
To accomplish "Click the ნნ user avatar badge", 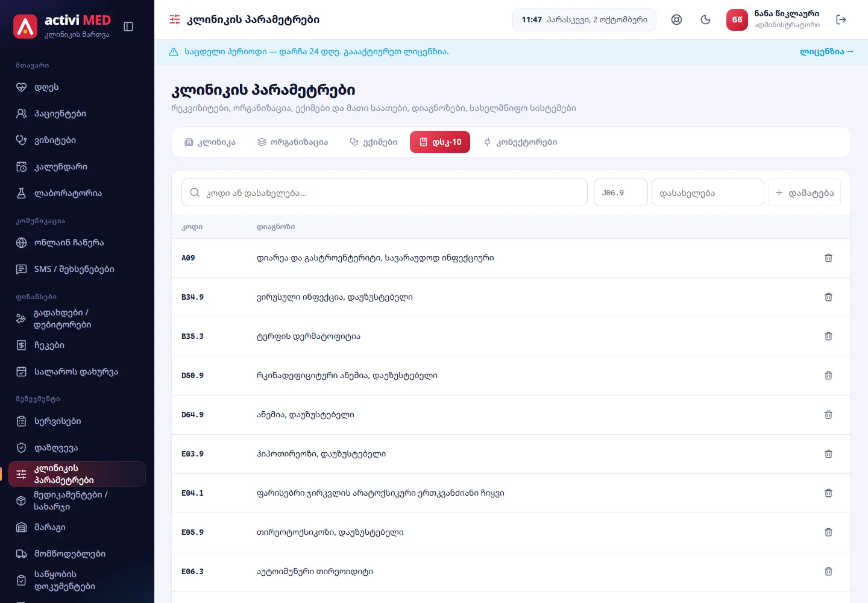I will click(737, 20).
